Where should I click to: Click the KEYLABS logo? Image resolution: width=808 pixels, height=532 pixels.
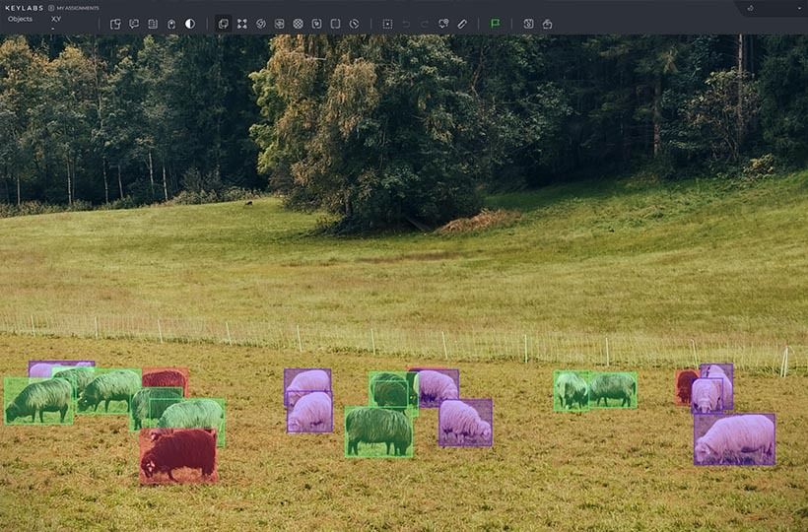(22, 8)
